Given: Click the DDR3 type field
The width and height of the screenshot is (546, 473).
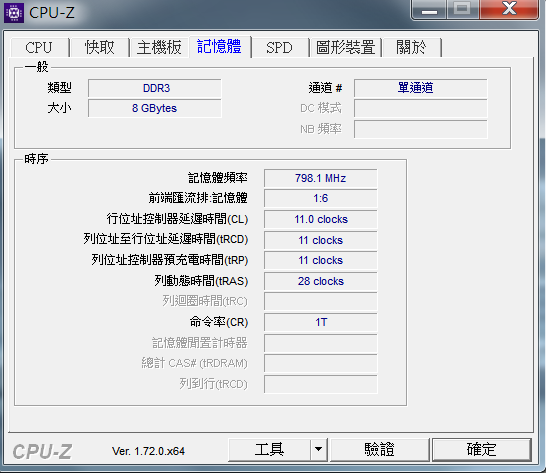Looking at the screenshot, I should [155, 88].
